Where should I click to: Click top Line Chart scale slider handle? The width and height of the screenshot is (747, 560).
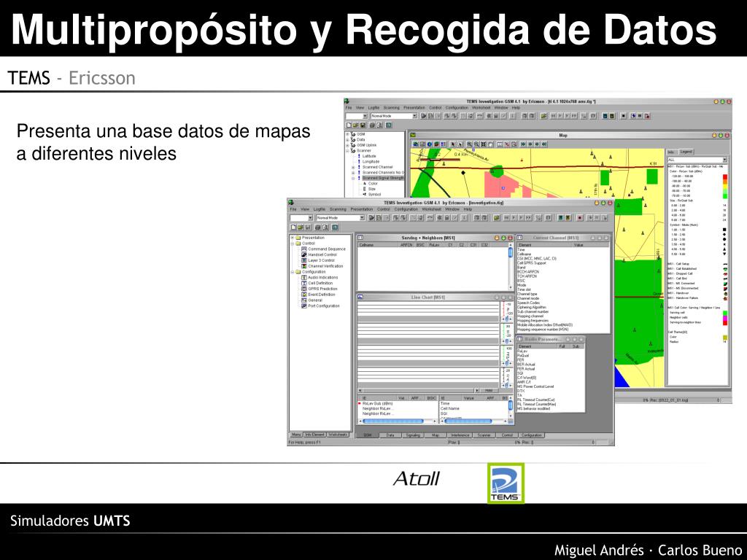pos(507,319)
